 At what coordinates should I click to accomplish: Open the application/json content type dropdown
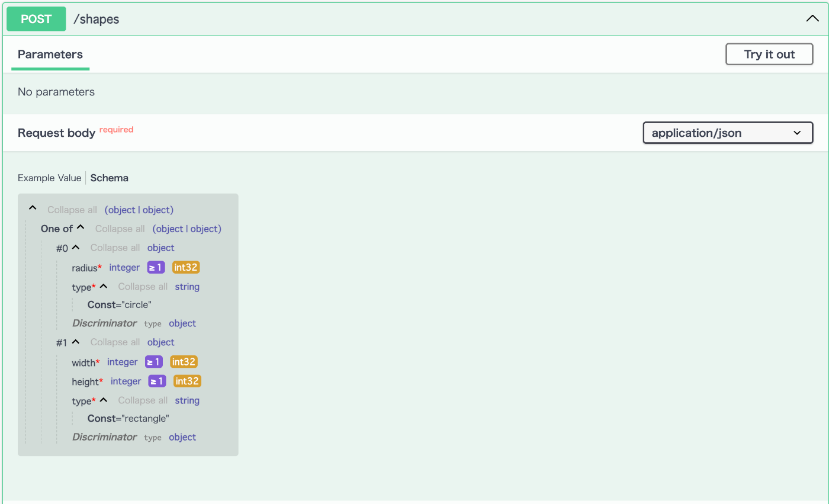(x=728, y=133)
